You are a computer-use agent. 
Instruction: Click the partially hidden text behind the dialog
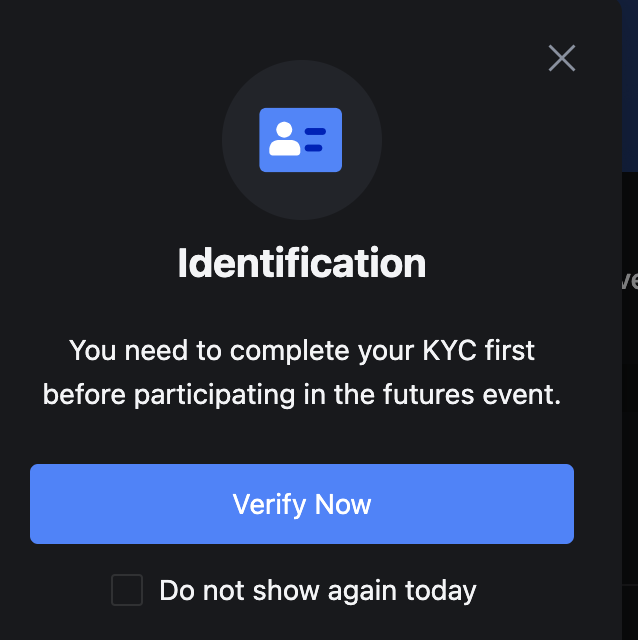pyautogui.click(x=630, y=280)
